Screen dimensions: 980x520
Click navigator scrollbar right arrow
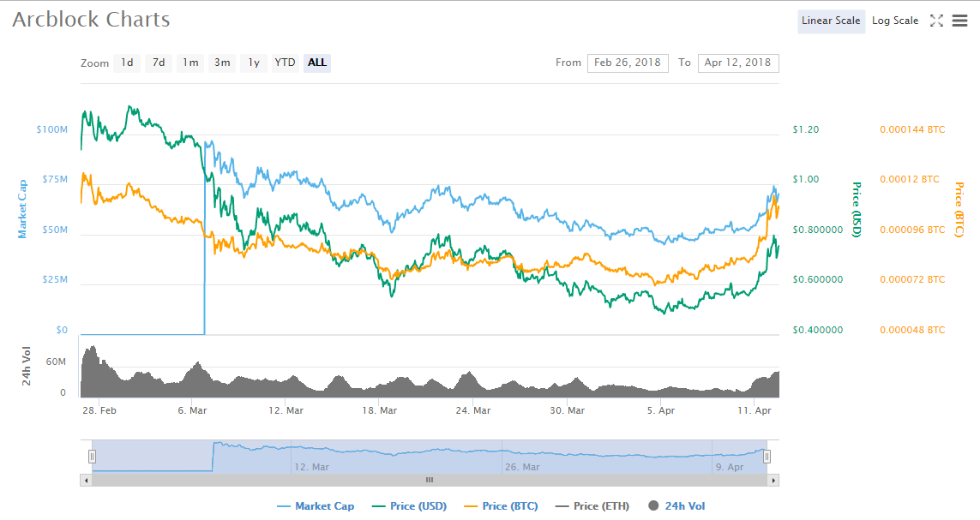click(773, 481)
